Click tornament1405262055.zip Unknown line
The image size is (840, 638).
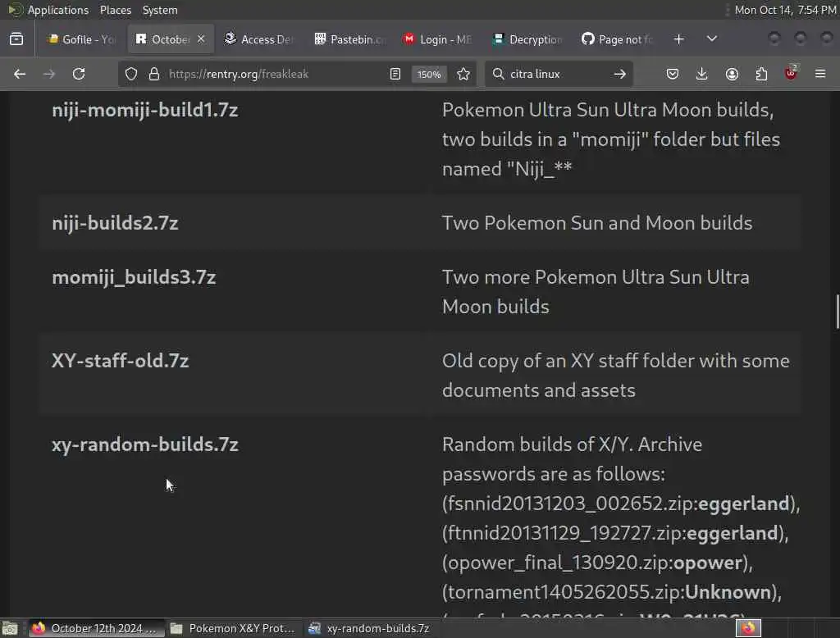click(612, 592)
